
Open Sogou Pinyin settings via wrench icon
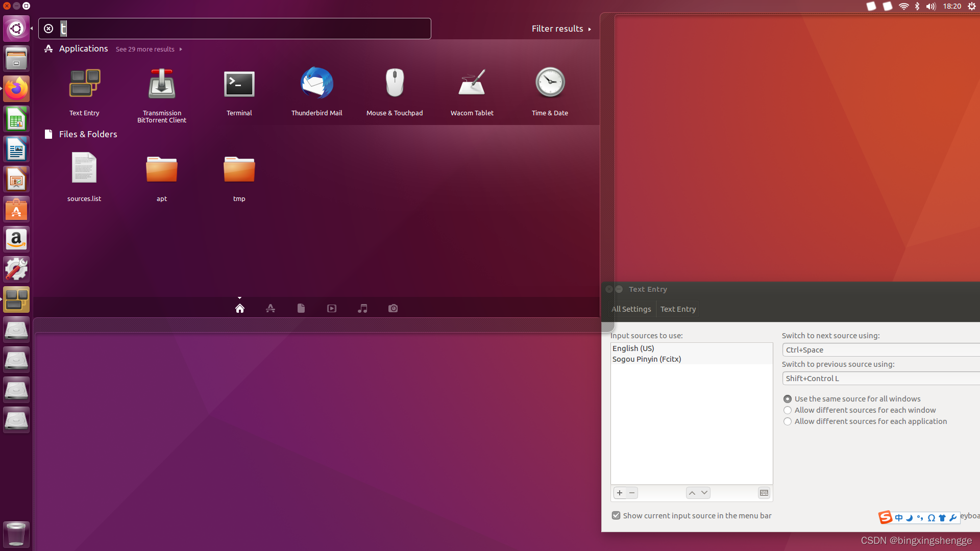[x=952, y=517]
